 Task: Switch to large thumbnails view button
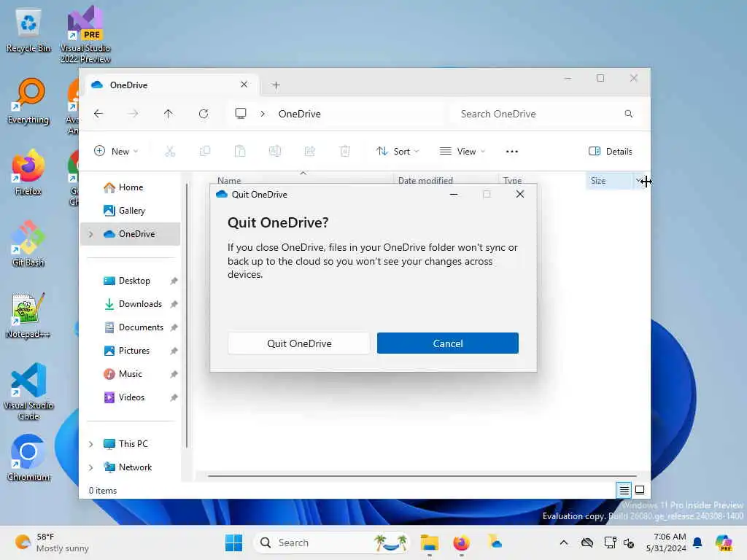pyautogui.click(x=640, y=490)
